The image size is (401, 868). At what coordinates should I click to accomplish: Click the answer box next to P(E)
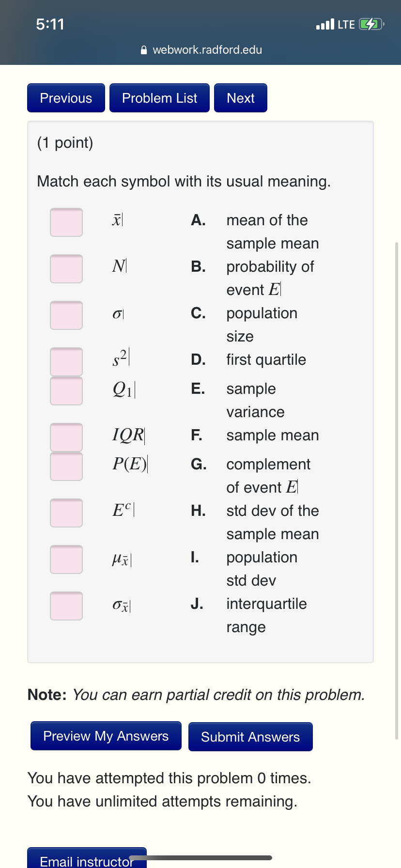(x=66, y=466)
